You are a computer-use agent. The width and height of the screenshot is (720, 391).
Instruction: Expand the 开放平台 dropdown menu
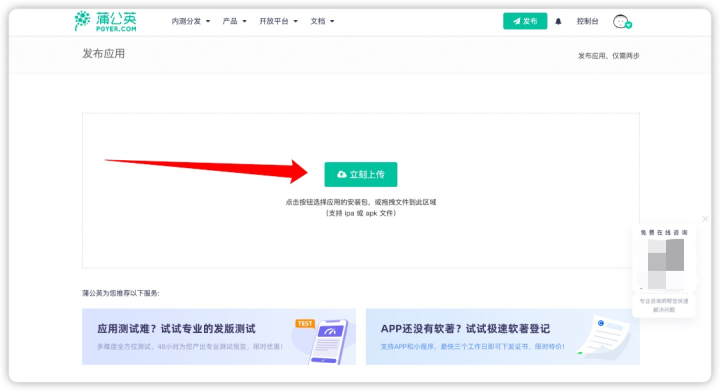click(278, 21)
